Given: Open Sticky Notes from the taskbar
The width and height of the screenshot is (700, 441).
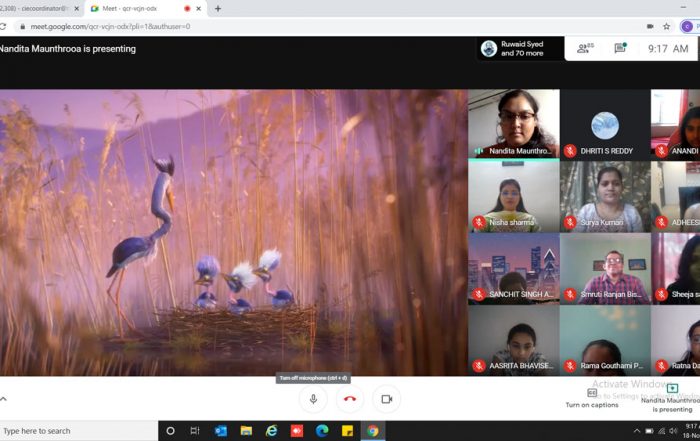Looking at the screenshot, I should point(347,431).
